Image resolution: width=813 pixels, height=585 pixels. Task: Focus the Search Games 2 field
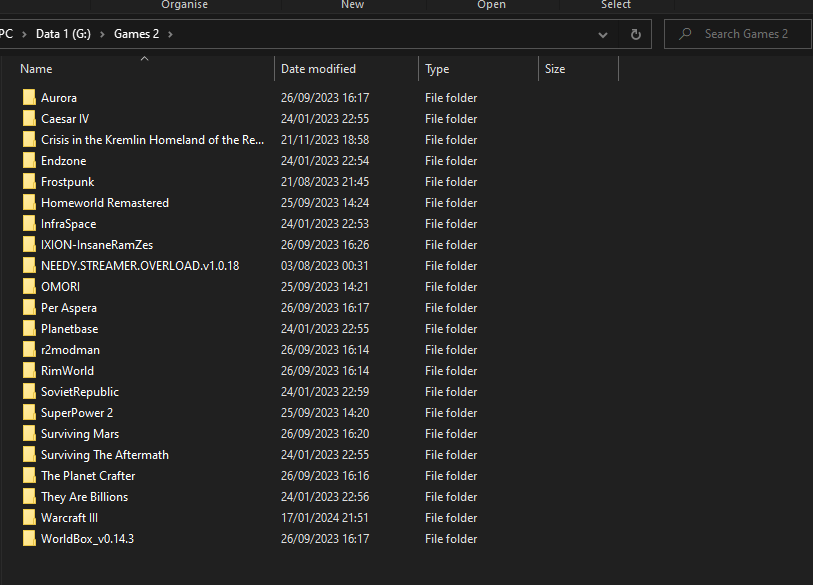746,34
